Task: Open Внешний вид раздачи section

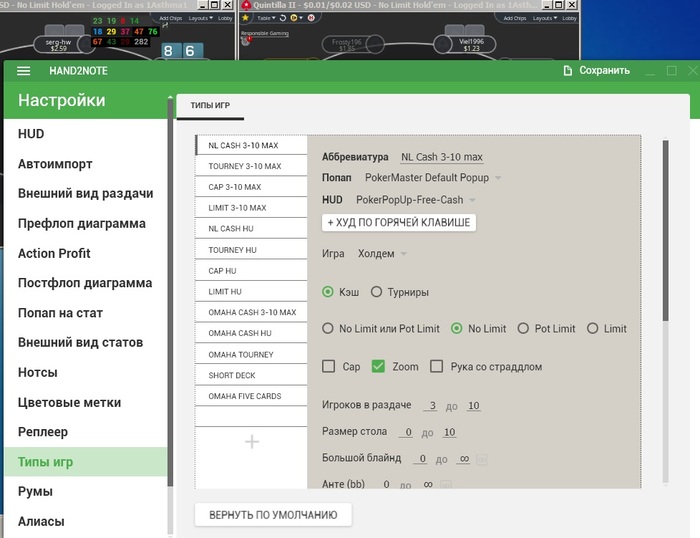Action: (x=85, y=193)
